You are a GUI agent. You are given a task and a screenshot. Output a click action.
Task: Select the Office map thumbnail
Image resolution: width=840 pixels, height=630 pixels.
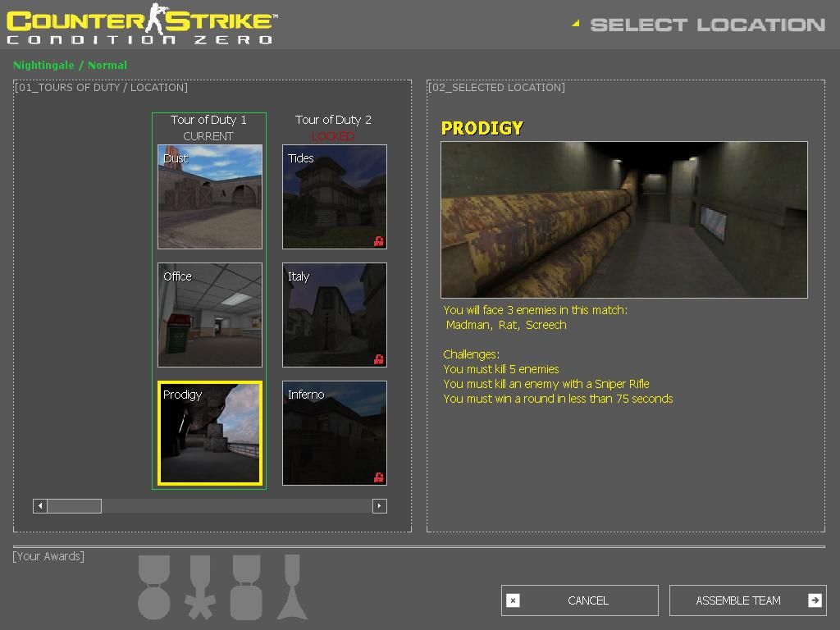point(210,315)
